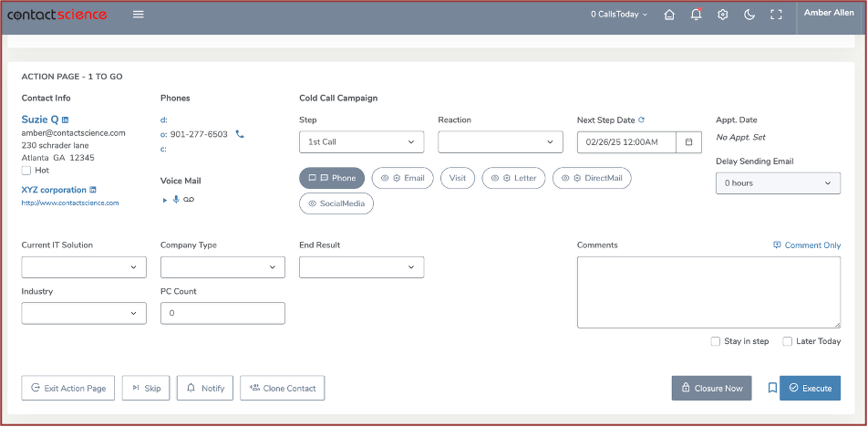Select the Email action pill
The width and height of the screenshot is (868, 427).
tap(402, 178)
